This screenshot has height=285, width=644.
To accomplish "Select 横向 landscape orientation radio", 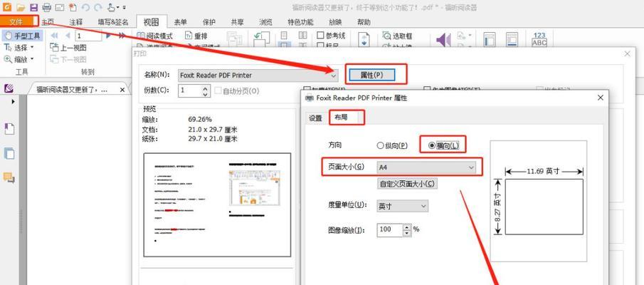I will [x=431, y=145].
